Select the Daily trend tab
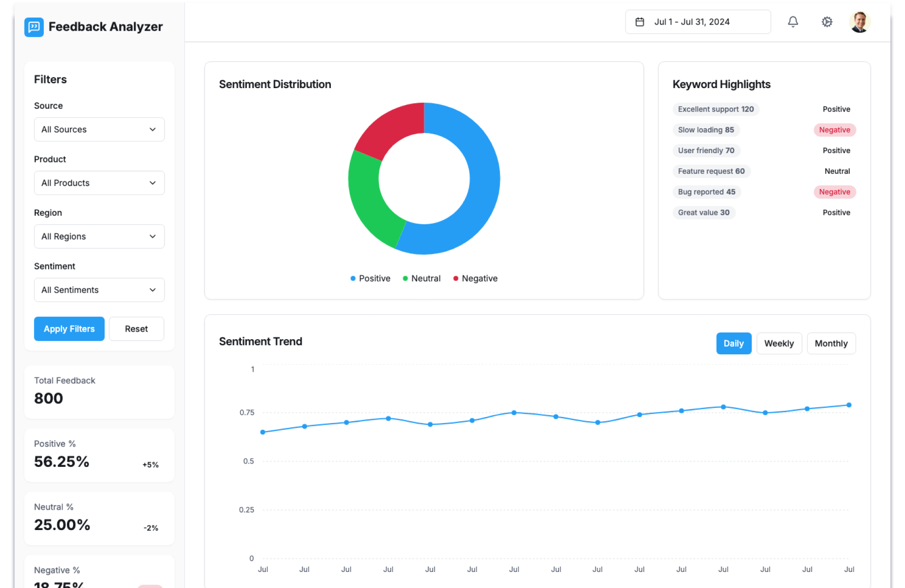905x588 pixels. 733,343
